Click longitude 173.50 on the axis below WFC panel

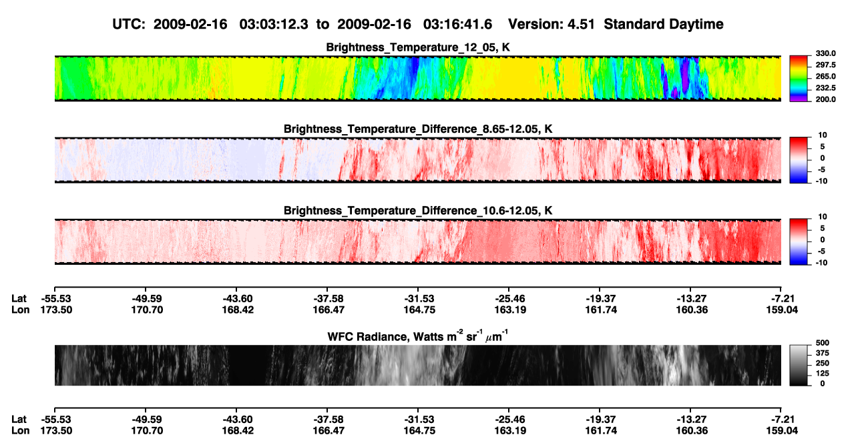55,430
